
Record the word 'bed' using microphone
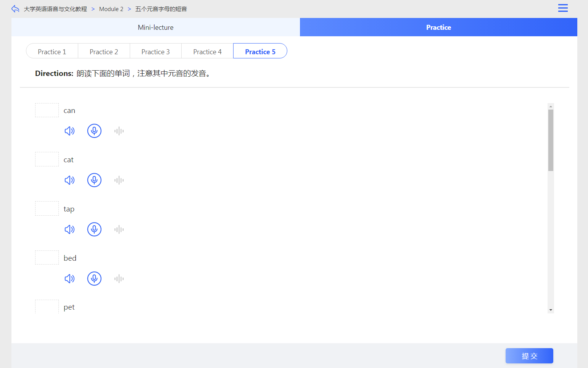(94, 279)
